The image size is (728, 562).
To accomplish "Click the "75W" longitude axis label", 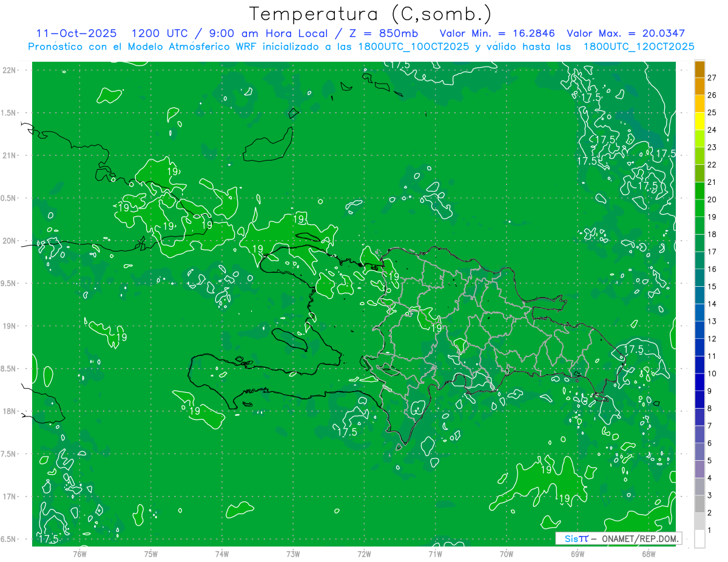I will 151,554.
